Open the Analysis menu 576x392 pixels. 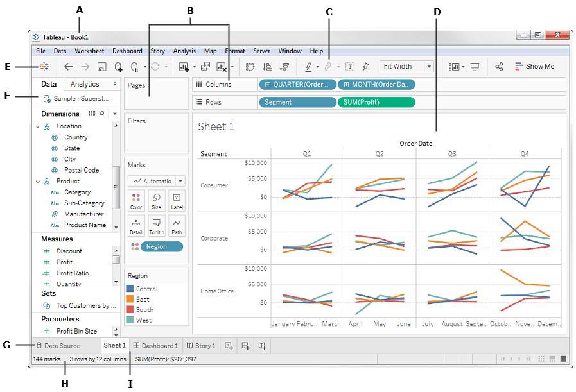[x=184, y=51]
